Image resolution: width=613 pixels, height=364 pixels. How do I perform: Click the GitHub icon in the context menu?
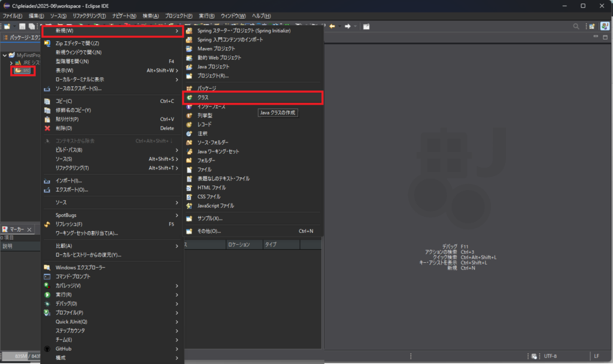pyautogui.click(x=47, y=348)
